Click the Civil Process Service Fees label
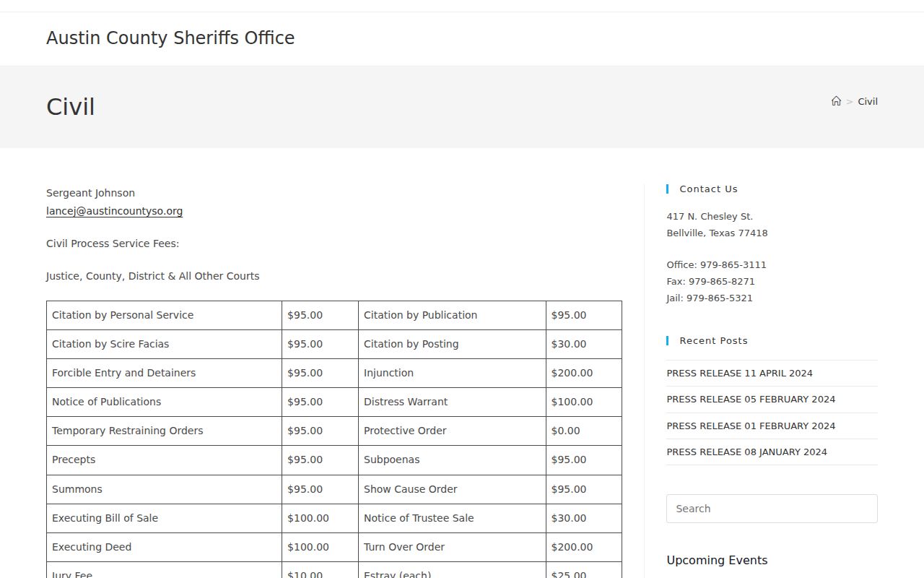The image size is (924, 578). 113,243
